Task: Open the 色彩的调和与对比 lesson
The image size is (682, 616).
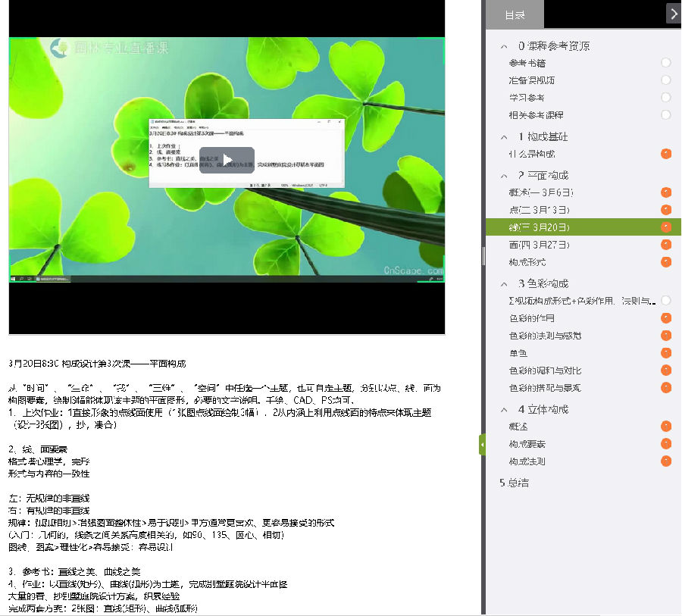Action: (545, 371)
